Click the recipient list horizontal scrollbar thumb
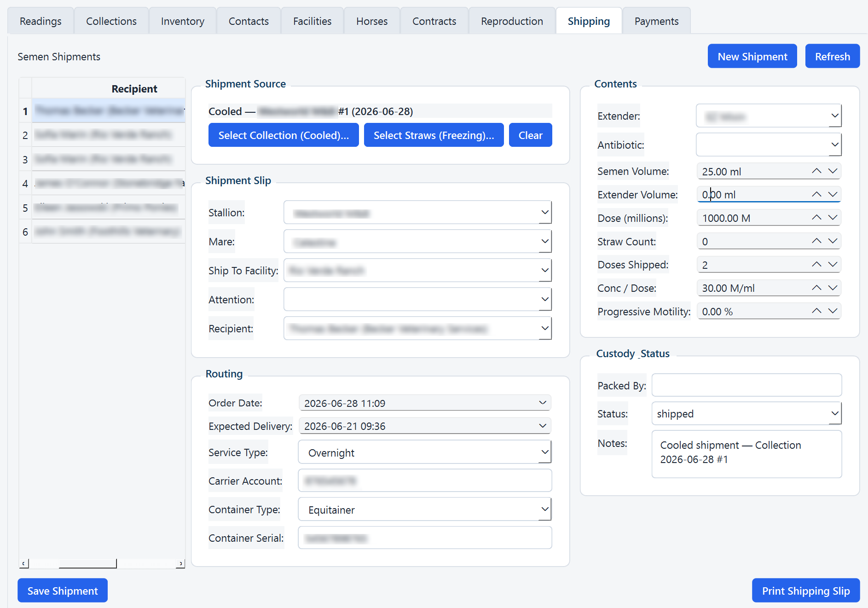Viewport: 868px width, 608px height. click(88, 563)
